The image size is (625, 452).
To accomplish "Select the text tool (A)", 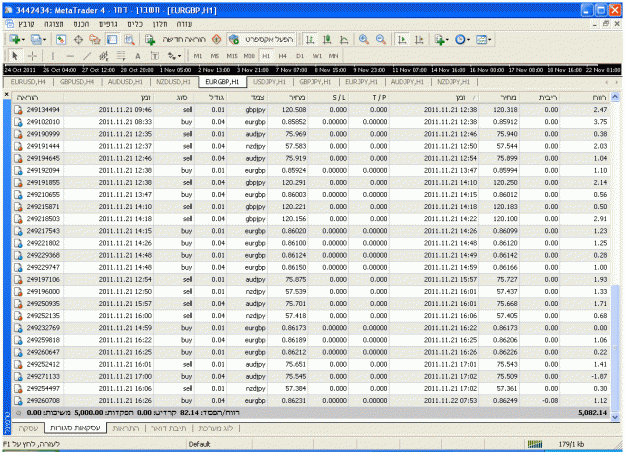I will point(138,56).
